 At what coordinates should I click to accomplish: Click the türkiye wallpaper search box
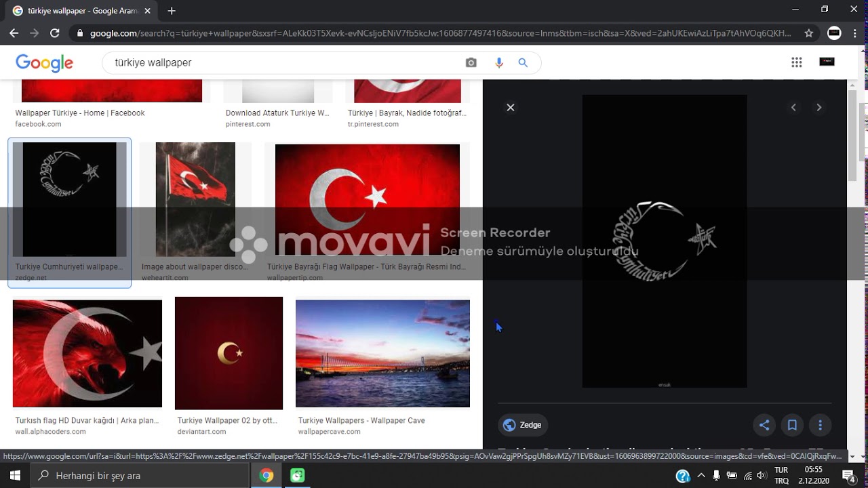click(285, 62)
